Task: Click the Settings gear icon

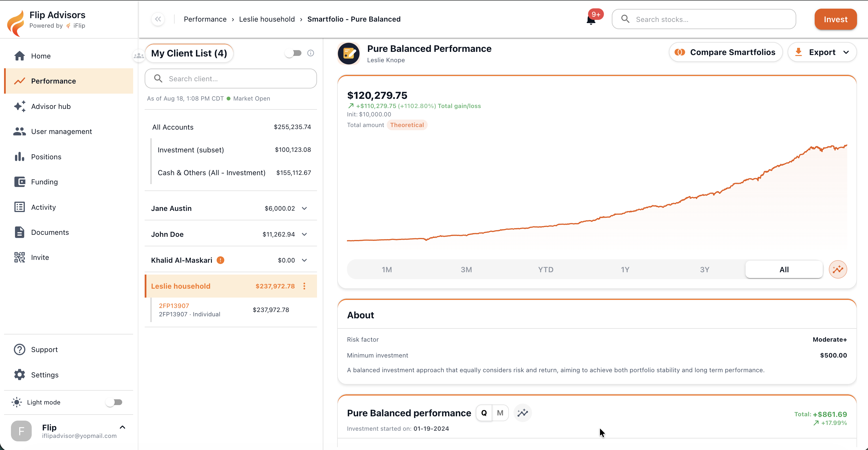Action: coord(20,375)
